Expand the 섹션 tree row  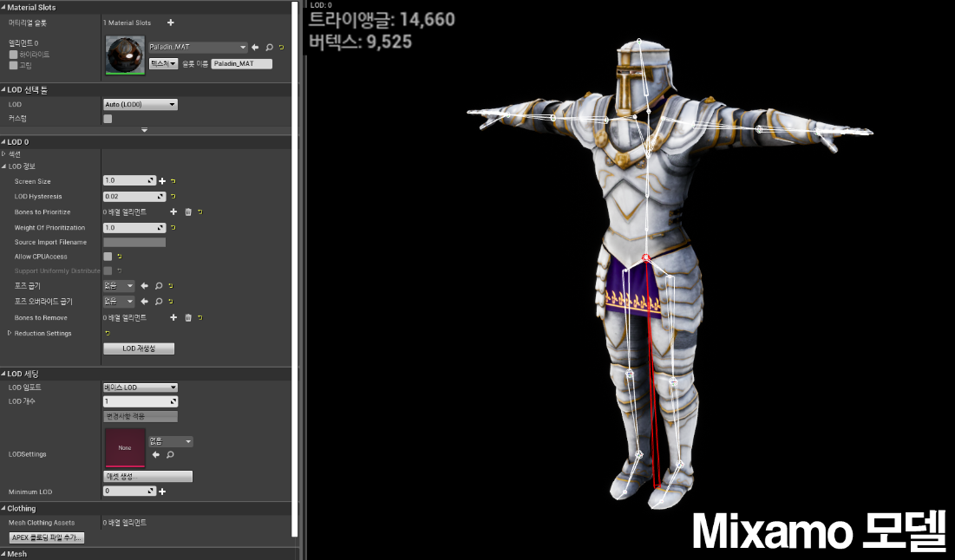coord(3,154)
